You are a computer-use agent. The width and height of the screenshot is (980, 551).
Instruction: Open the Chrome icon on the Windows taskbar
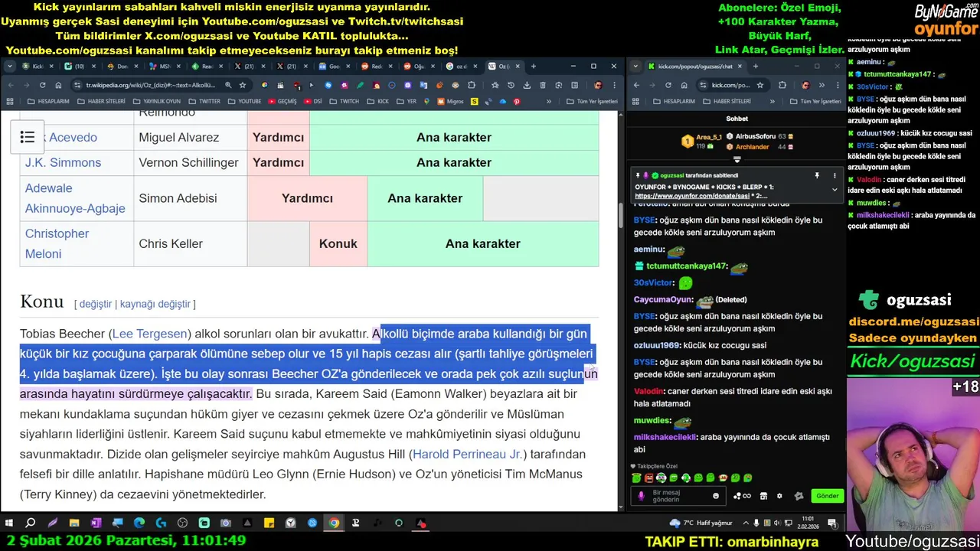(334, 523)
